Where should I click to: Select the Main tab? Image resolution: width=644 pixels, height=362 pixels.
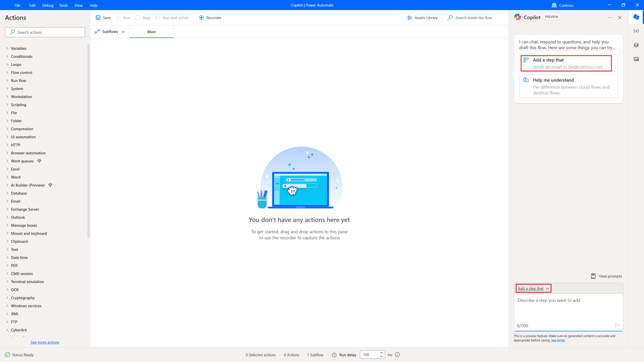coord(151,32)
